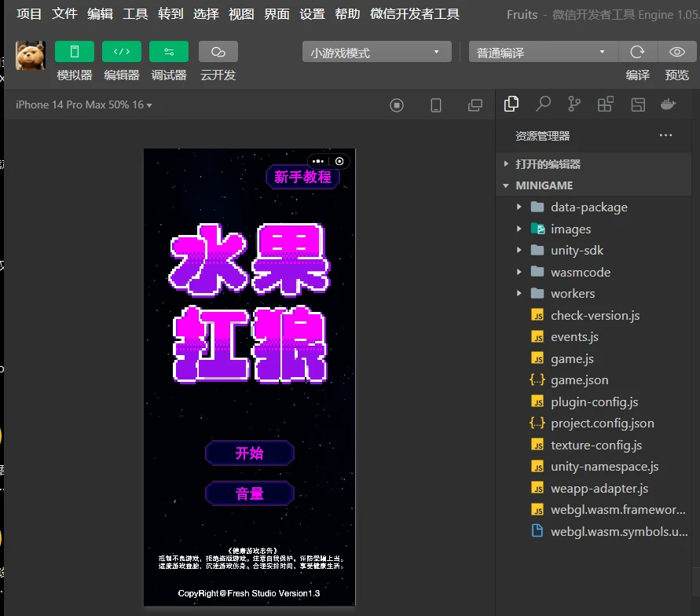The width and height of the screenshot is (700, 616).
Task: Open the search icon in sidebar
Action: 543,104
